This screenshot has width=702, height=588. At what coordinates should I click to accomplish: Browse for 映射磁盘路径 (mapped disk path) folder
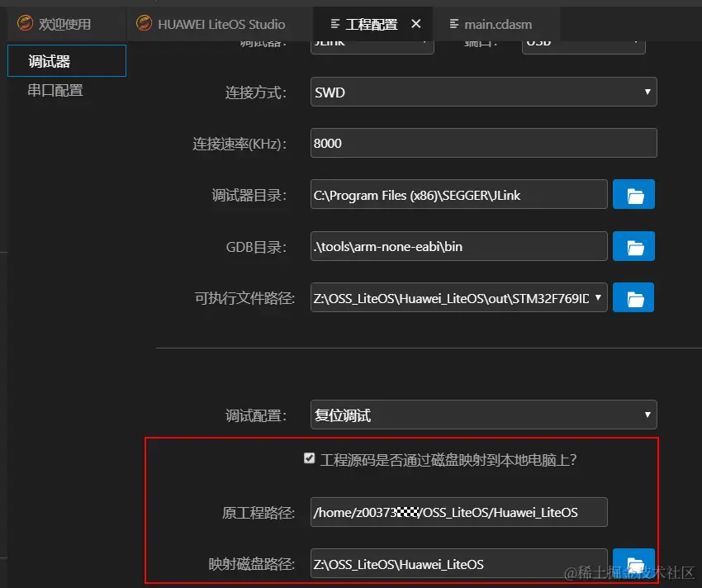(633, 563)
